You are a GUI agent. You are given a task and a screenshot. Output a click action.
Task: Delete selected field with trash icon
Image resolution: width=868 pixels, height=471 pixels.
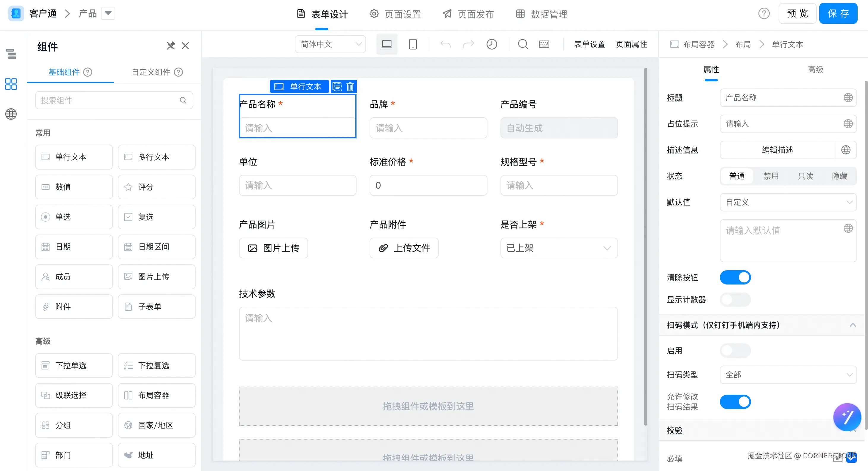pyautogui.click(x=350, y=87)
